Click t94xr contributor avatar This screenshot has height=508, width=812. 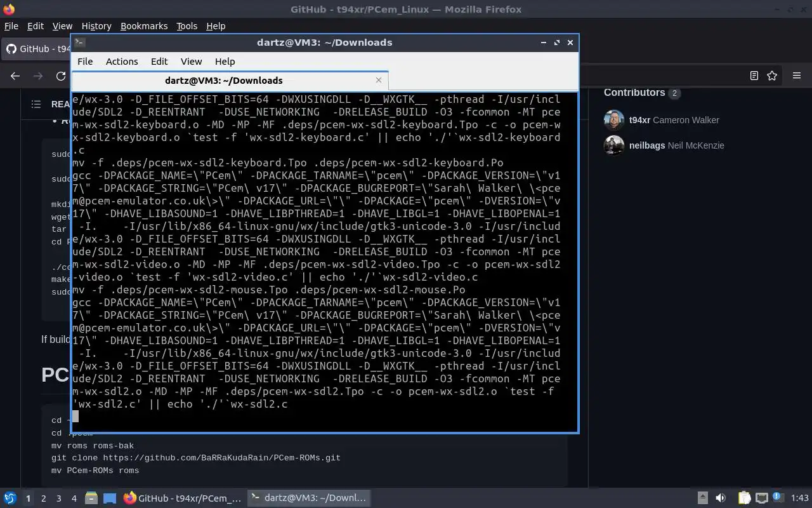pyautogui.click(x=614, y=120)
